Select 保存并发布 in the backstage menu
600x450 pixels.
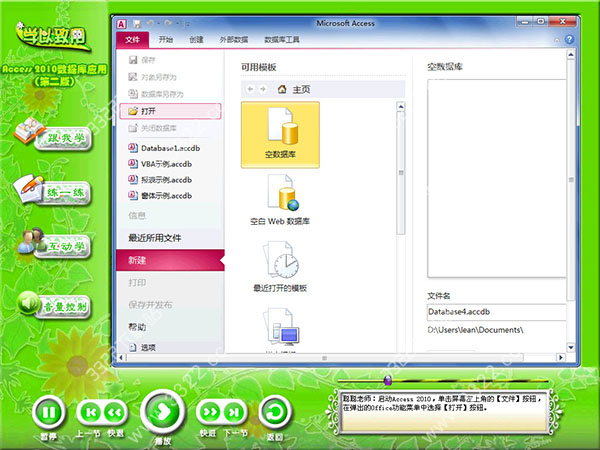pos(150,305)
